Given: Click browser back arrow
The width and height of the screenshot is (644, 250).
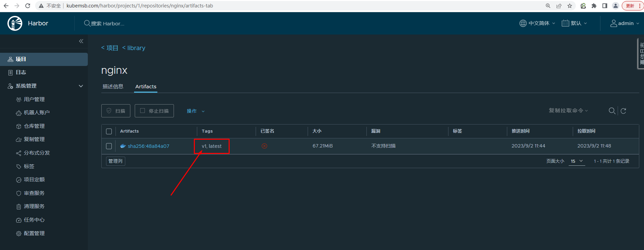Looking at the screenshot, I should (6, 6).
